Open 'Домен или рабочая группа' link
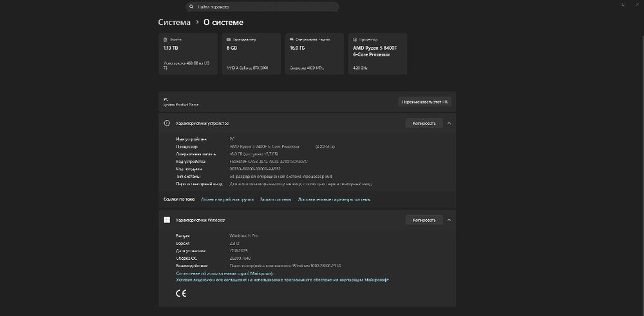This screenshot has width=644, height=316. point(227,199)
